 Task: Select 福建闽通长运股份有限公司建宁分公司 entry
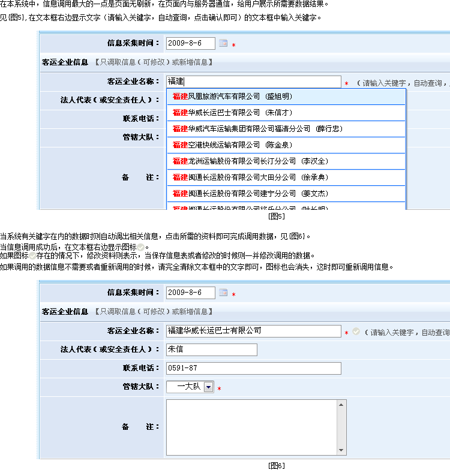(x=286, y=194)
